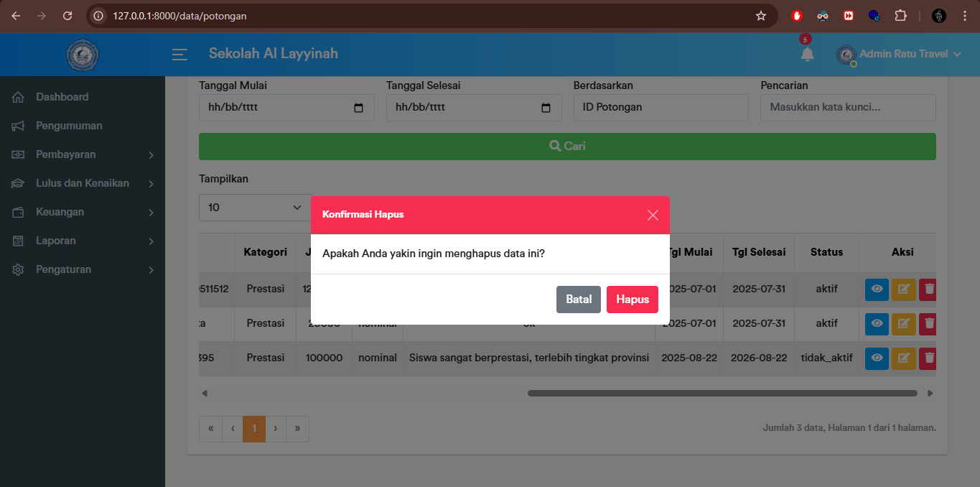This screenshot has height=487, width=980.
Task: Confirm deletion with the Hapus button
Action: tap(632, 299)
